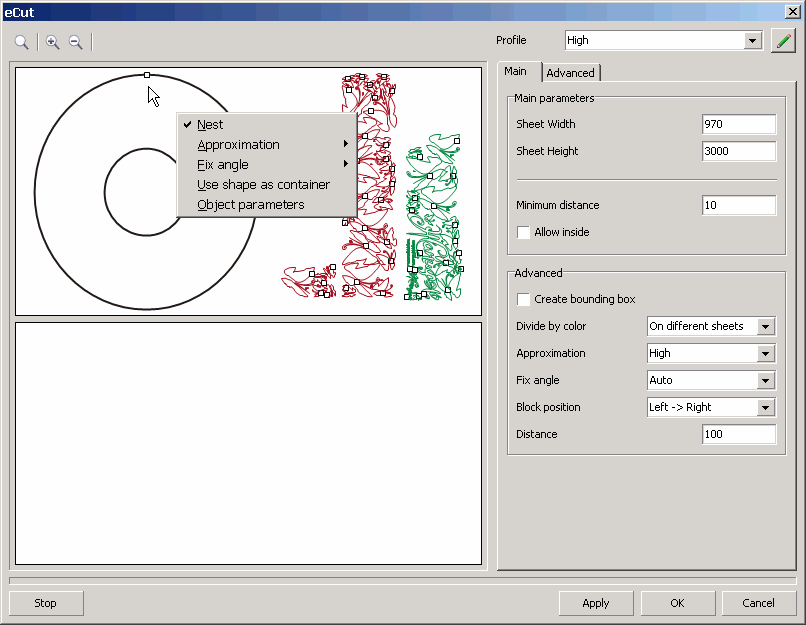Click the Stop button

click(46, 603)
